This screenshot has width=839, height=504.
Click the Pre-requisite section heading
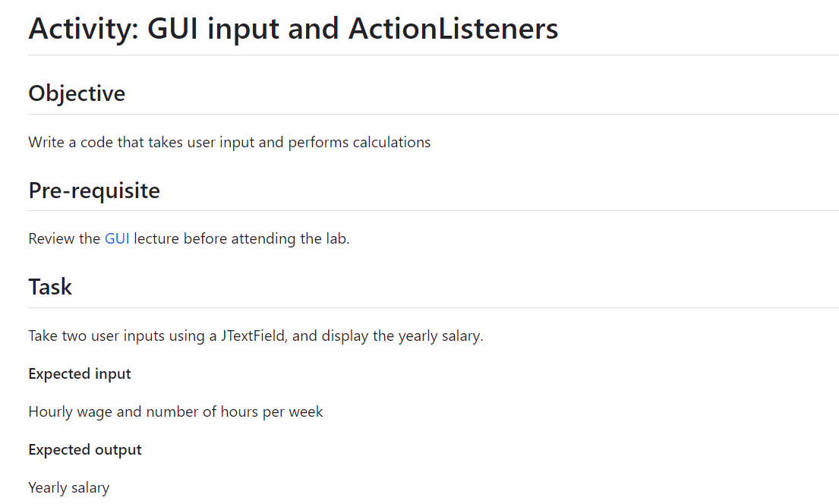tap(94, 191)
